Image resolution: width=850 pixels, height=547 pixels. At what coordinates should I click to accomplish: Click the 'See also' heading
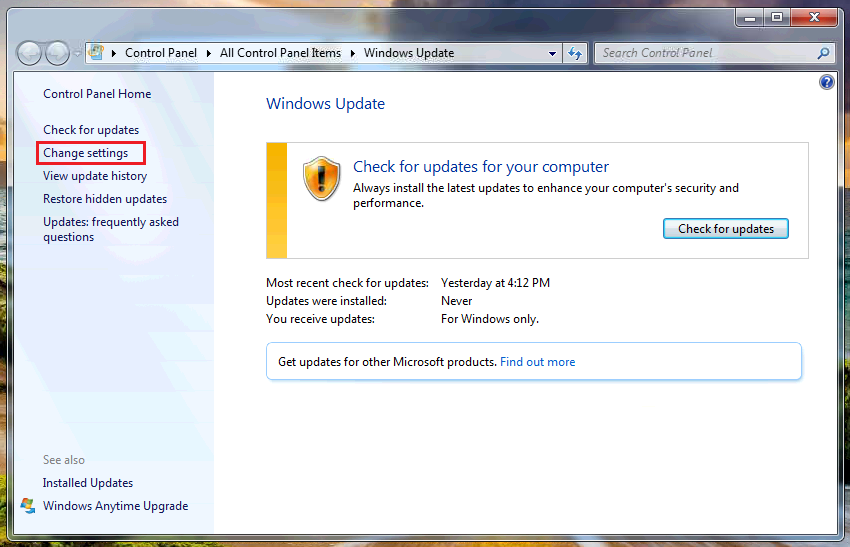[x=64, y=460]
